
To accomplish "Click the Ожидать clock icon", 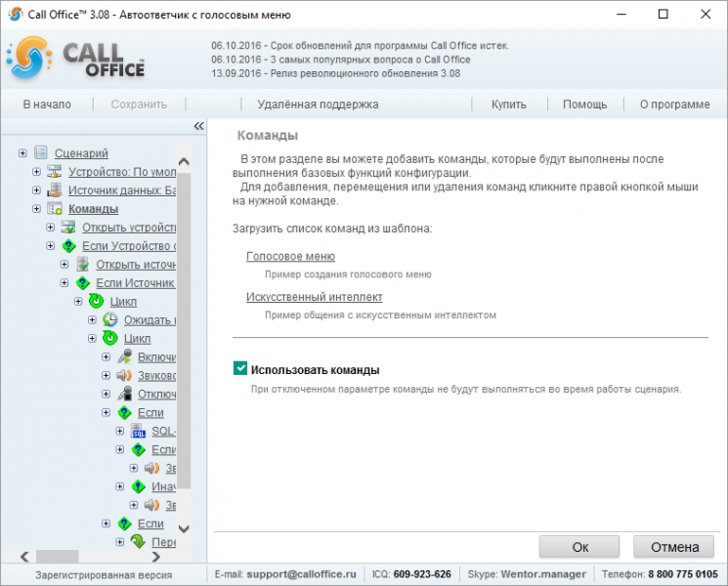I will tap(110, 319).
